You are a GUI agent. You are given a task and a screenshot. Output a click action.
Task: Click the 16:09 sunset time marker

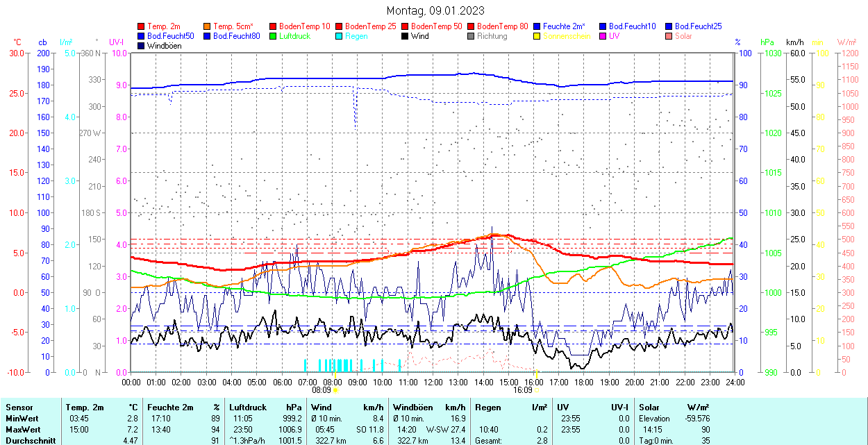pyautogui.click(x=522, y=390)
